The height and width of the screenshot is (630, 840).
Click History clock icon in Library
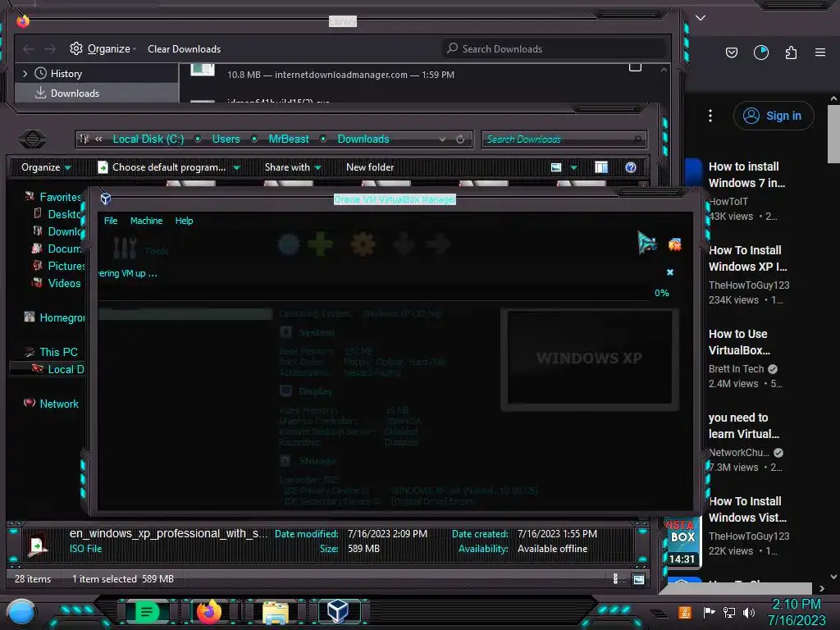pos(41,73)
